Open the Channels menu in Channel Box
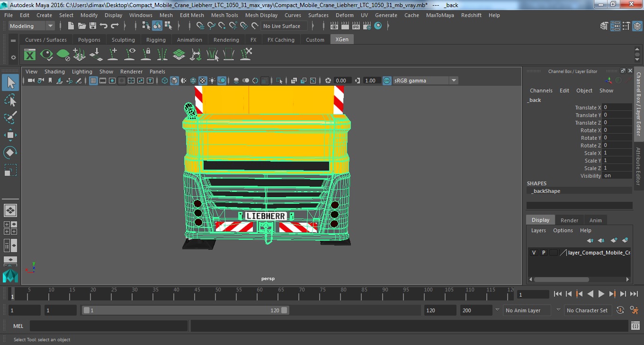 (541, 91)
